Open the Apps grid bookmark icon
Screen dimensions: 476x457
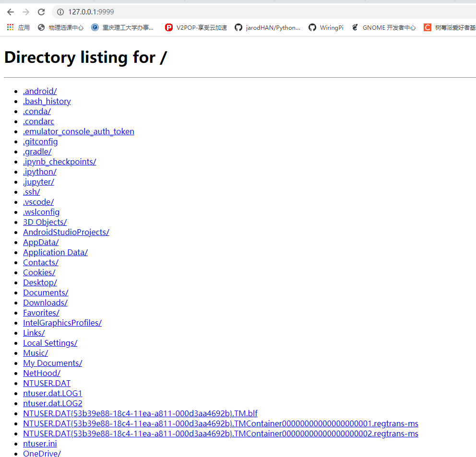coord(11,27)
